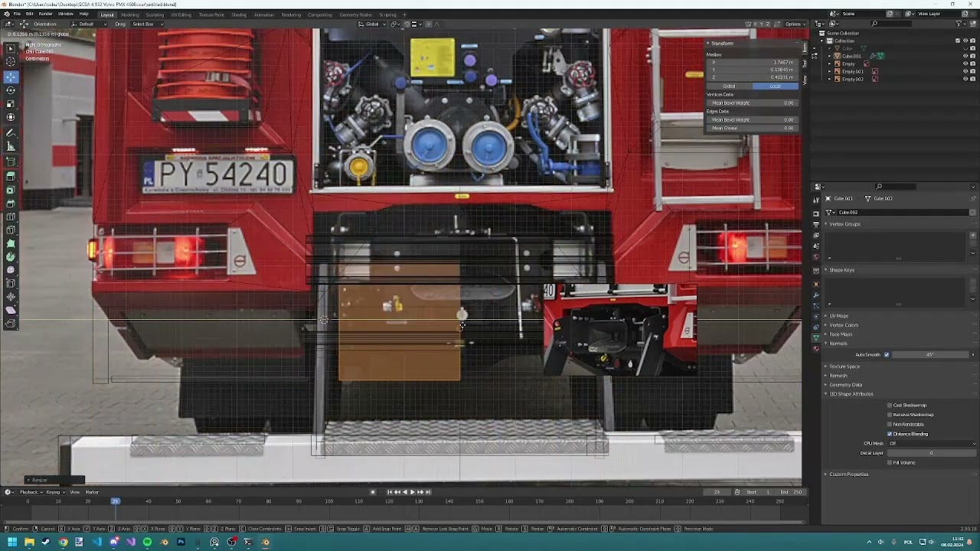Toggle Collection visibility eye
980x551 pixels.
click(x=965, y=41)
